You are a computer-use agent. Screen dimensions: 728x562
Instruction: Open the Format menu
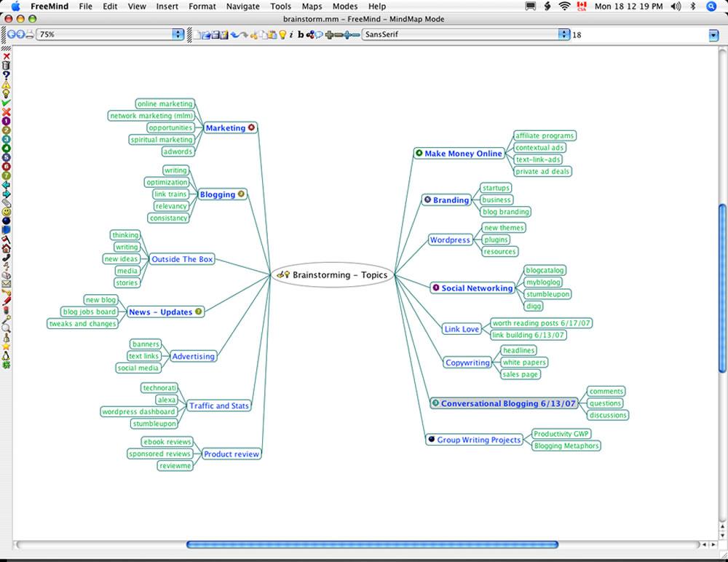202,7
